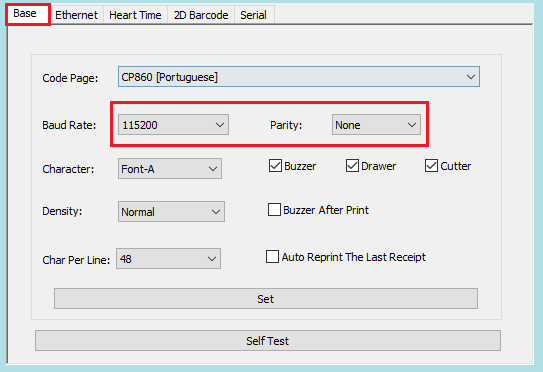Image resolution: width=543 pixels, height=372 pixels.
Task: Open the Parity dropdown
Action: tap(376, 125)
